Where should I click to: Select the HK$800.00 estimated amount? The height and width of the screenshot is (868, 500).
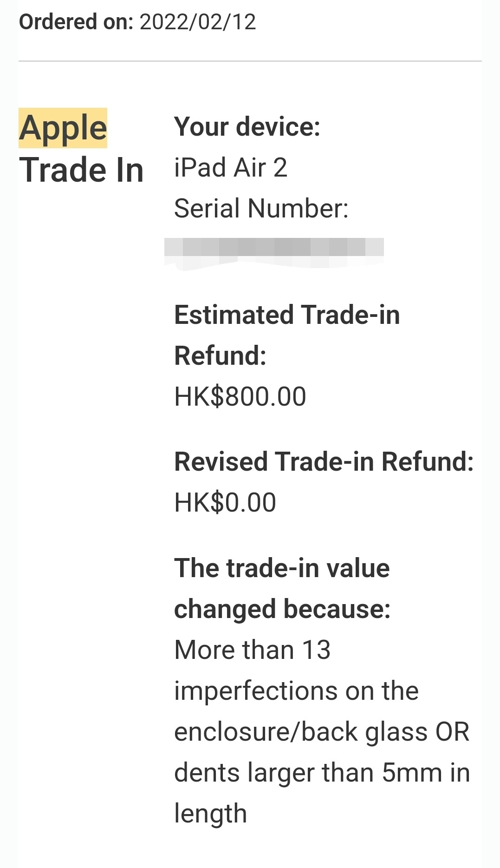pyautogui.click(x=240, y=396)
